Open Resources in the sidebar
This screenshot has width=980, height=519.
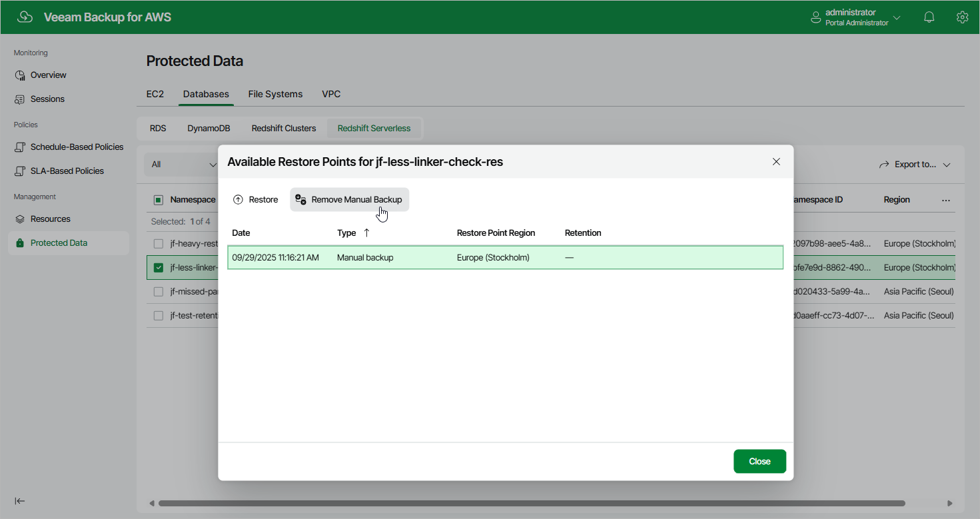pos(51,219)
